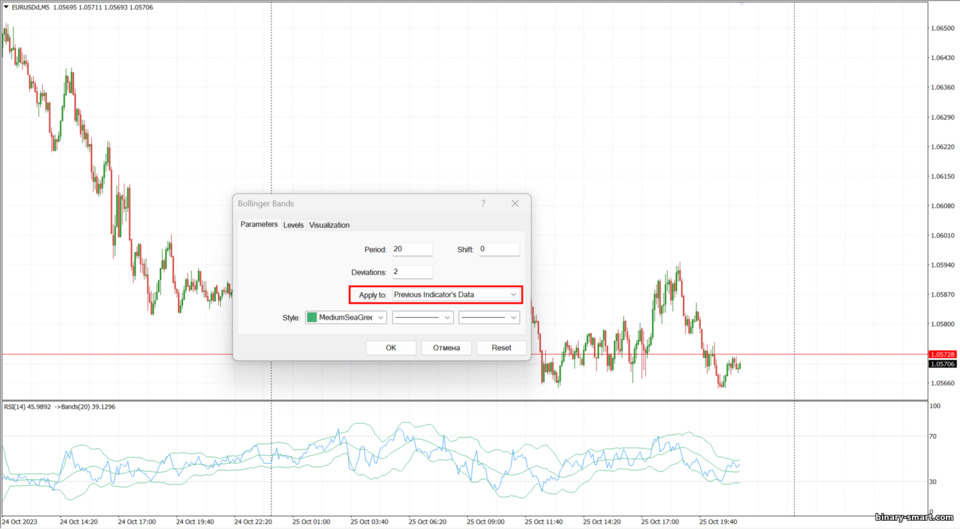Confirm with the OK button

[x=391, y=348]
